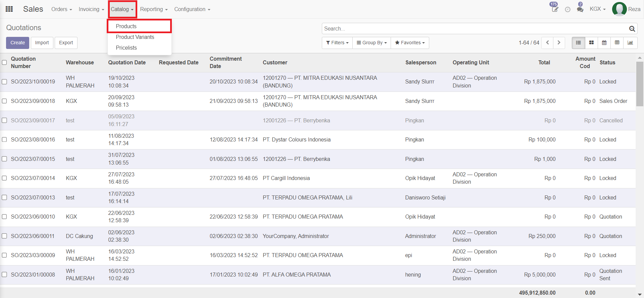Screen dimensions: 644x298
Task: Check the SO/2023/07/00014 row checkbox
Action: tap(4, 178)
